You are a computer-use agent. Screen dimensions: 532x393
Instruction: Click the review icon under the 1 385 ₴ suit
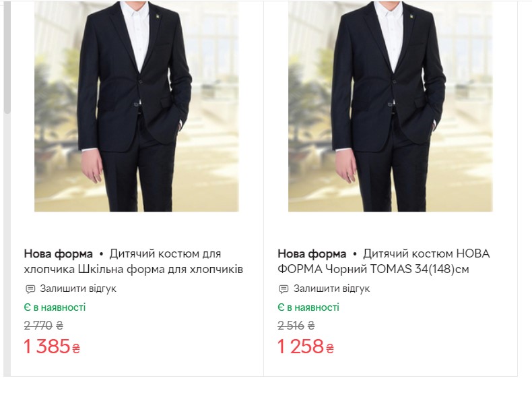[x=30, y=289]
